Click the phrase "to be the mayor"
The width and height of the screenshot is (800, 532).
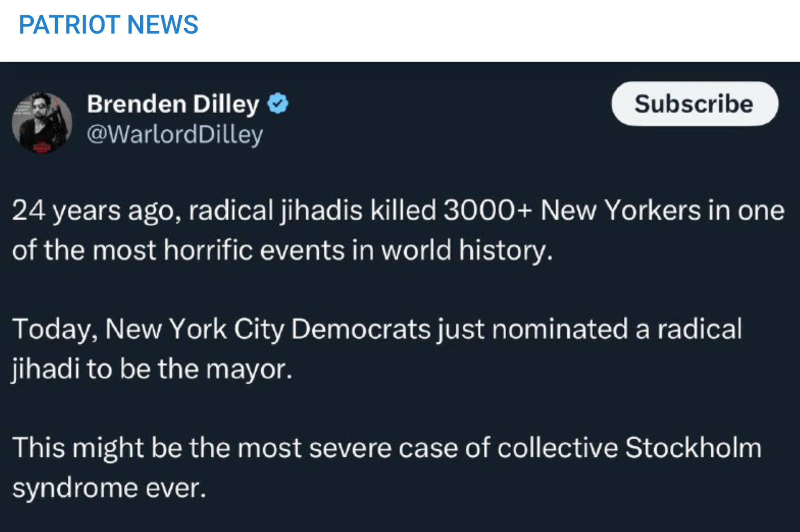pyautogui.click(x=189, y=369)
